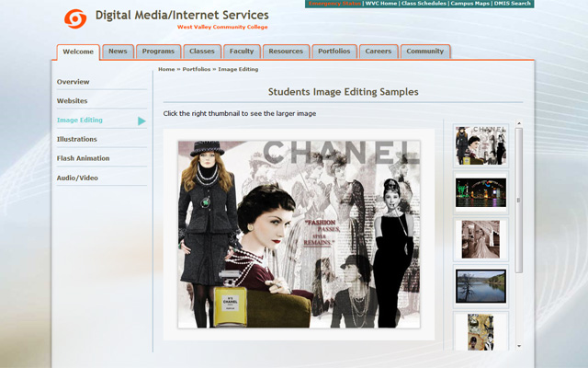Click the Digital Media/Internet Services title
This screenshot has width=588, height=368.
click(x=182, y=15)
